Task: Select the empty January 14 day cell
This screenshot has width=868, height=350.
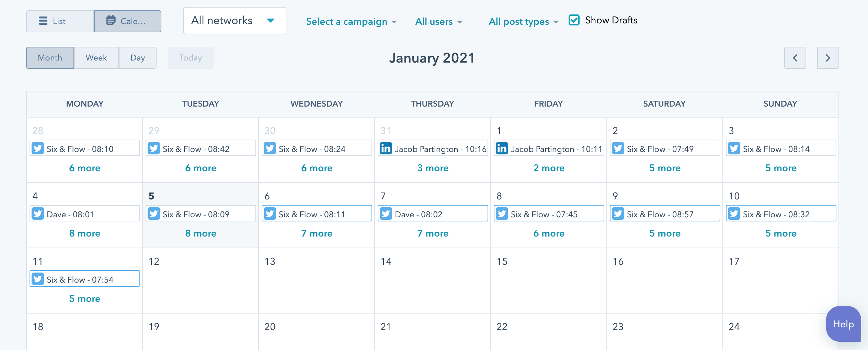Action: 433,281
